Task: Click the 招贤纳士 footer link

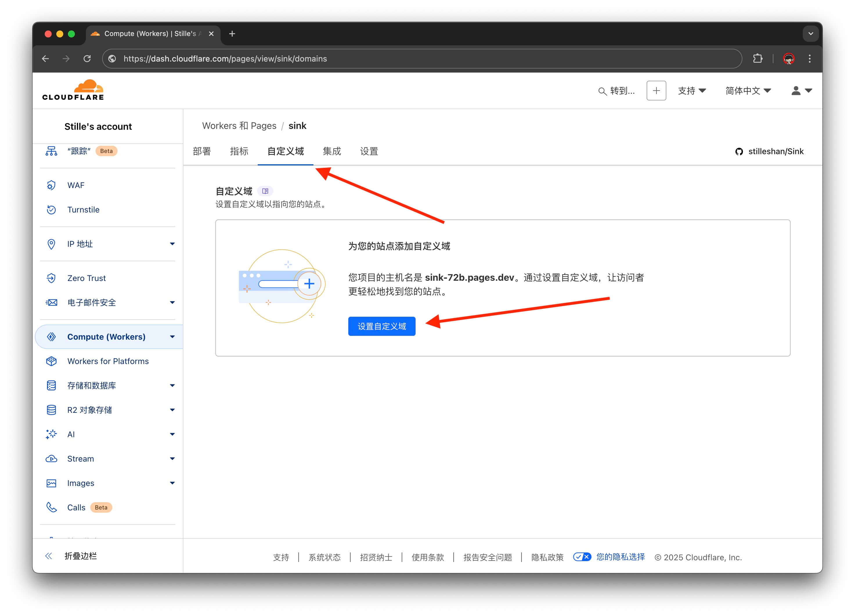Action: 376,557
